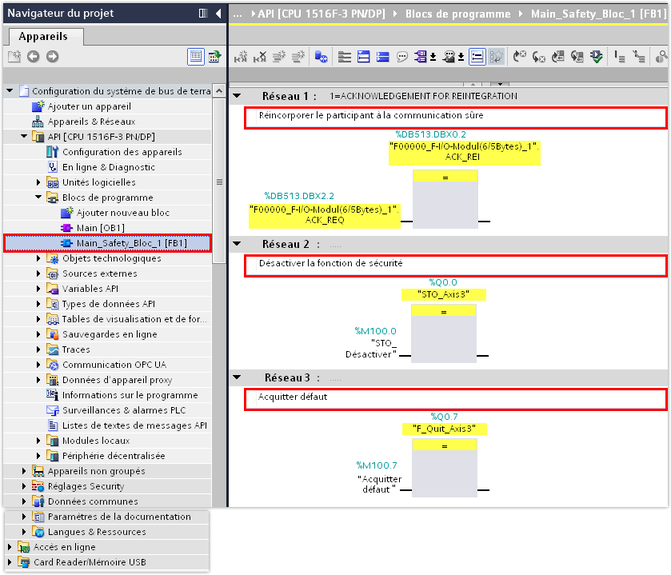Collapse Réseau 1 network

click(x=237, y=96)
